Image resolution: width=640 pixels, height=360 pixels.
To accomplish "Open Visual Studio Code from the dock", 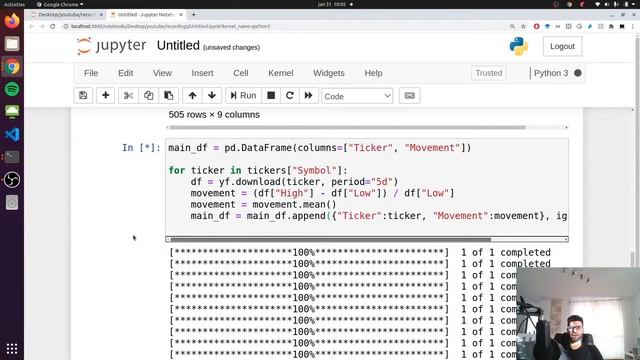I will tap(12, 134).
